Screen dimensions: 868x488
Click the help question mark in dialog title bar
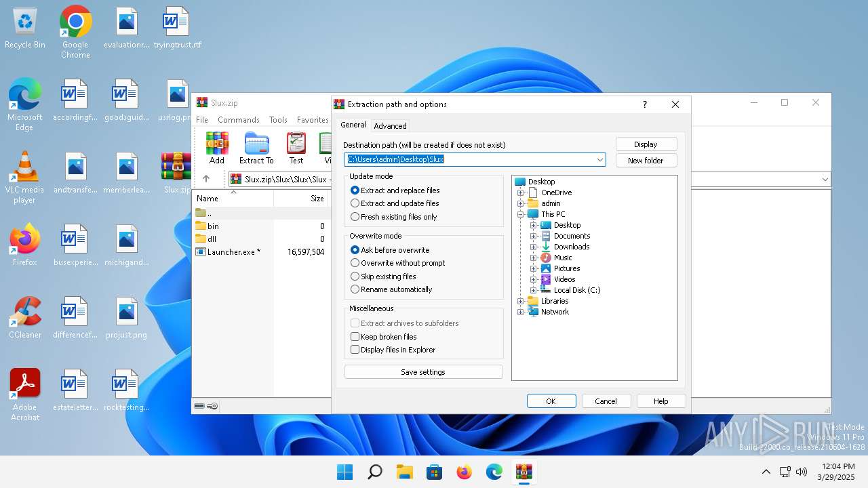point(644,104)
